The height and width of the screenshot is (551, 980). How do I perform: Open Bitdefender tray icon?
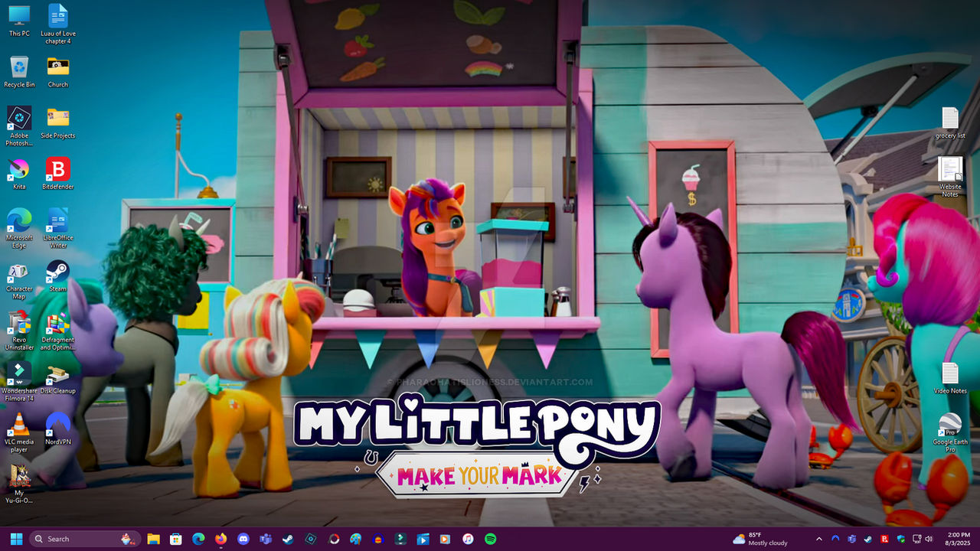884,539
